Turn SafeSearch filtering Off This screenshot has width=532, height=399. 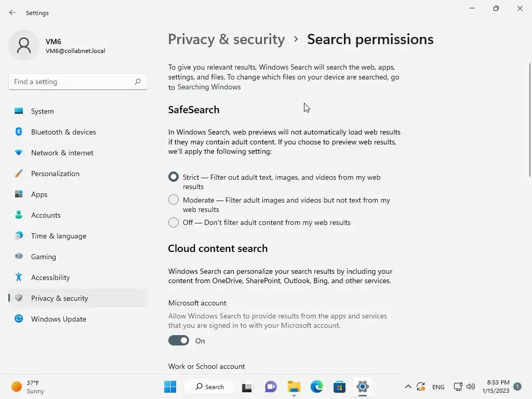[x=174, y=222]
